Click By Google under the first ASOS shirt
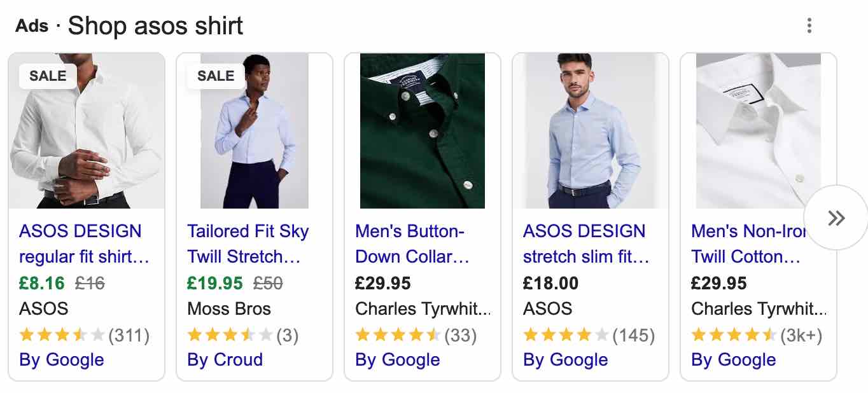Viewport: 868px width, 393px height. coord(62,359)
